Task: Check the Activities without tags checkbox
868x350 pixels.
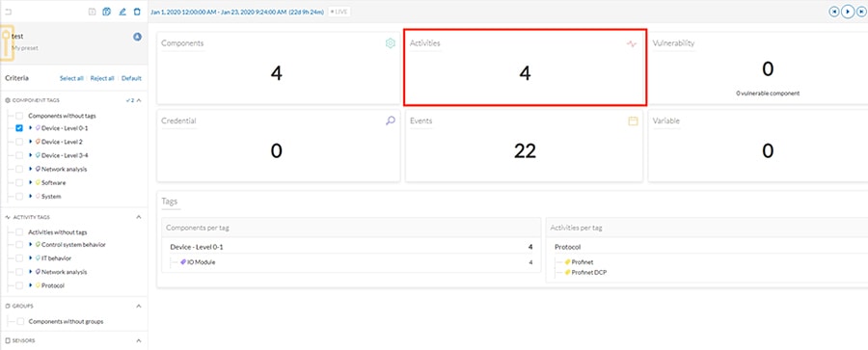Action: point(19,232)
